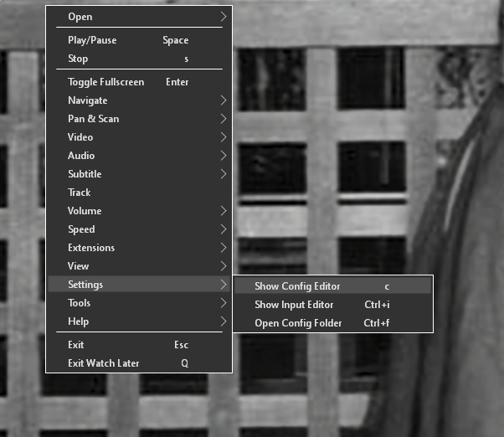Expand the arrow beside Subtitle
This screenshot has width=504, height=437.
pyautogui.click(x=224, y=174)
